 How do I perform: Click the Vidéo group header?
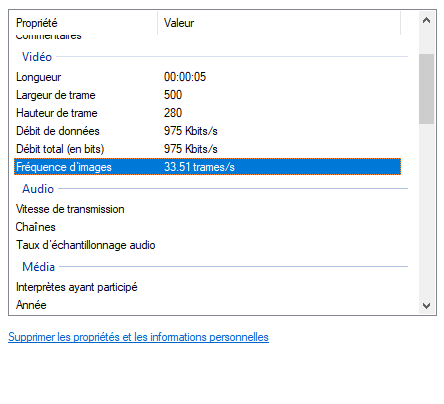click(37, 57)
